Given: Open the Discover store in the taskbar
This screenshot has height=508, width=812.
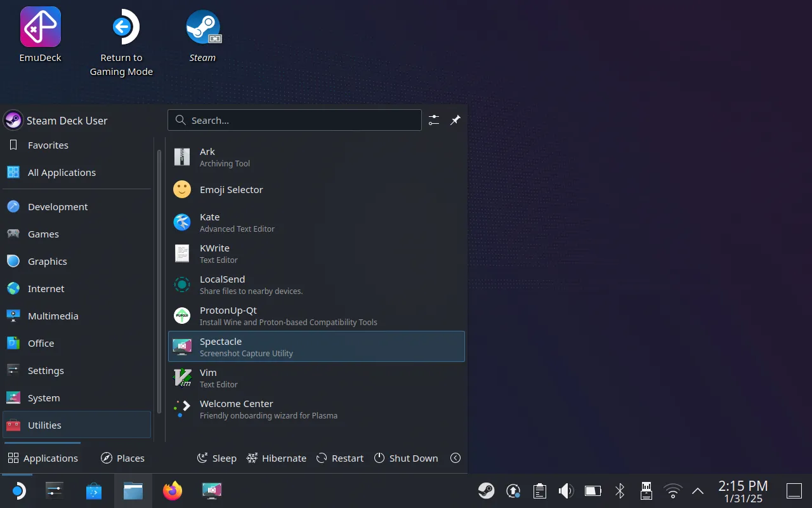Looking at the screenshot, I should click(94, 491).
